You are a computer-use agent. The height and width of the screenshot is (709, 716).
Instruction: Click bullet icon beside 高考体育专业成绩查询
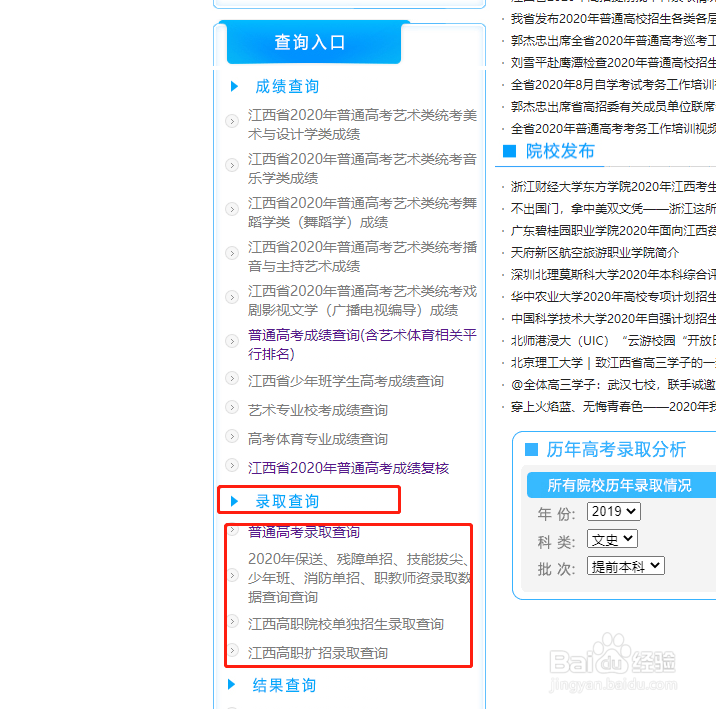(232, 436)
